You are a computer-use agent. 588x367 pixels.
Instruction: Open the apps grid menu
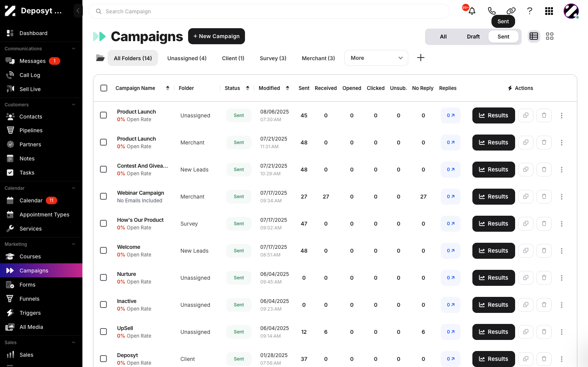pos(549,11)
